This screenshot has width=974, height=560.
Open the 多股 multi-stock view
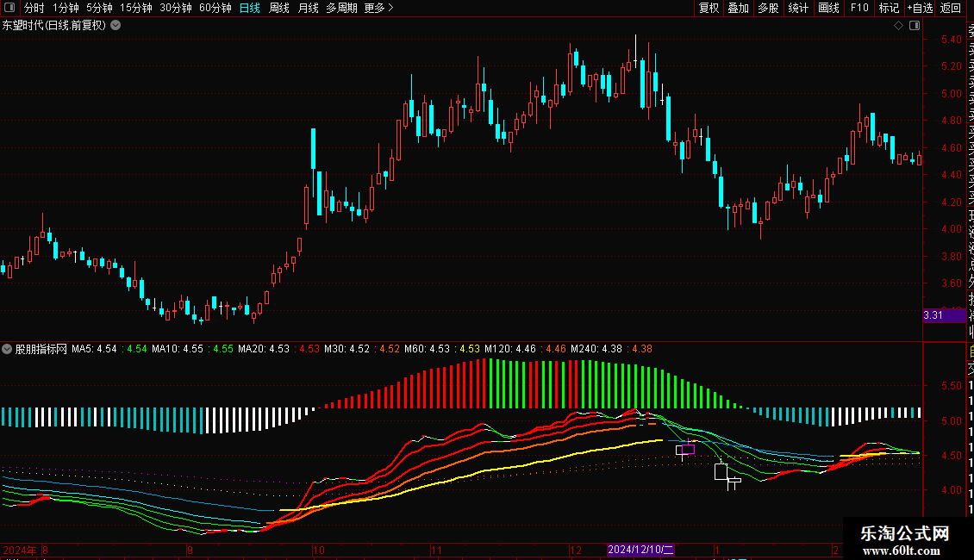(x=768, y=8)
